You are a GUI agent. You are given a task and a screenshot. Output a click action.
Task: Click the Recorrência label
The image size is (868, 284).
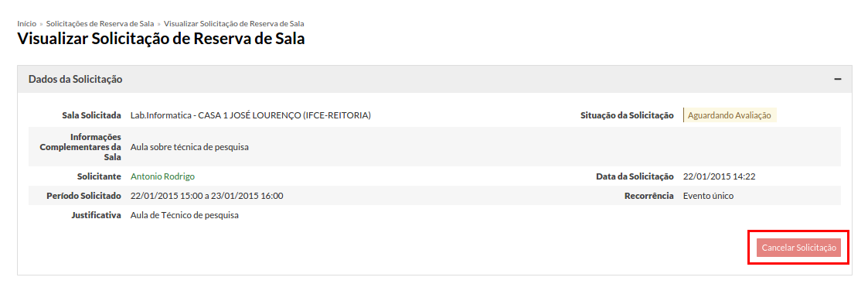[x=648, y=196]
